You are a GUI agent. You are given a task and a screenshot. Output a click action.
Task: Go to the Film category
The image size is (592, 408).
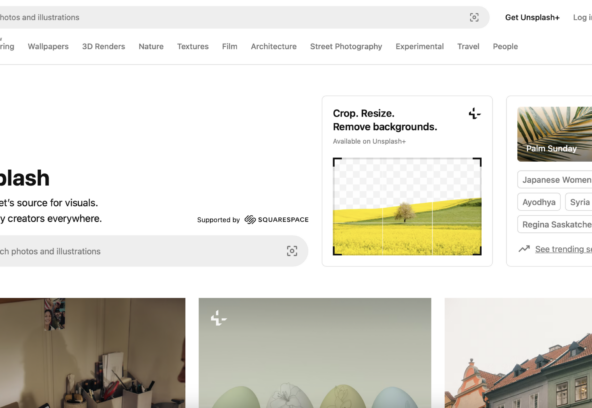230,46
